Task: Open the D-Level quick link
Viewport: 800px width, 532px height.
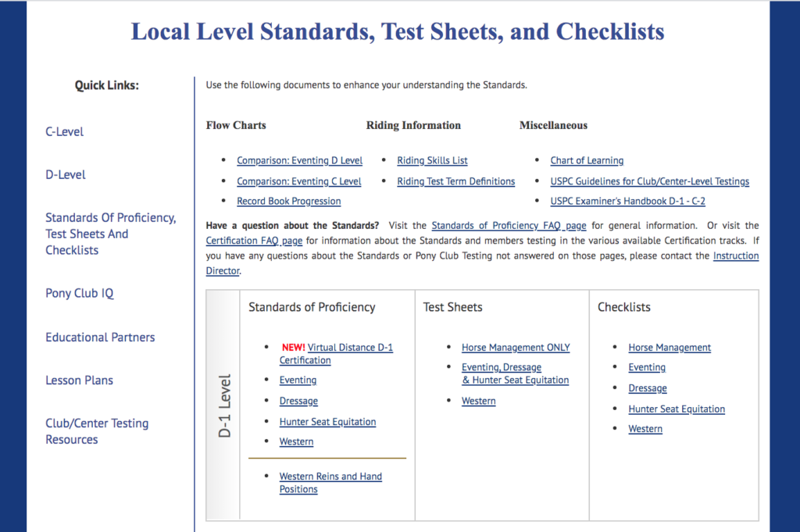Action: (x=66, y=174)
